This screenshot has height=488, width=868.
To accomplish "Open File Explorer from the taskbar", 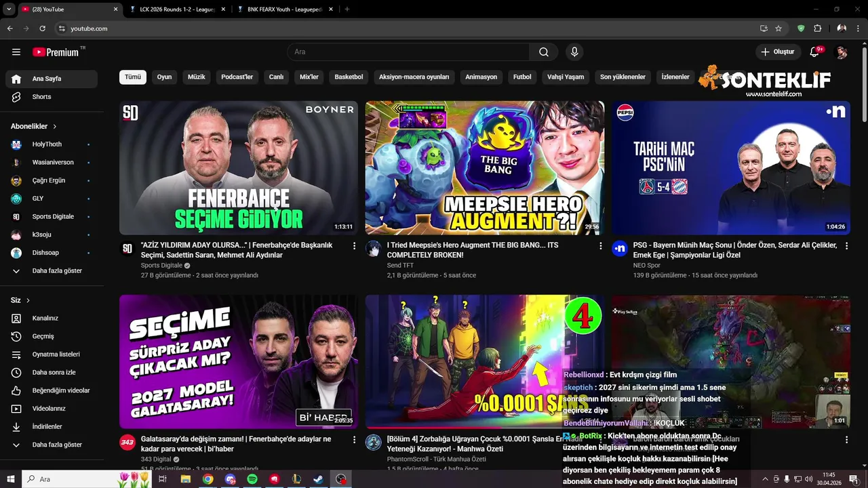I will tap(186, 479).
